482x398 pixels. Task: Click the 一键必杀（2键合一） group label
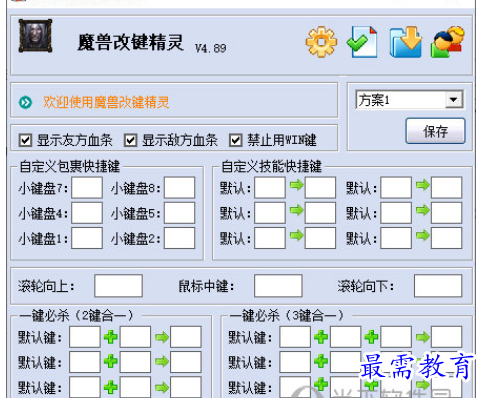[x=76, y=316]
